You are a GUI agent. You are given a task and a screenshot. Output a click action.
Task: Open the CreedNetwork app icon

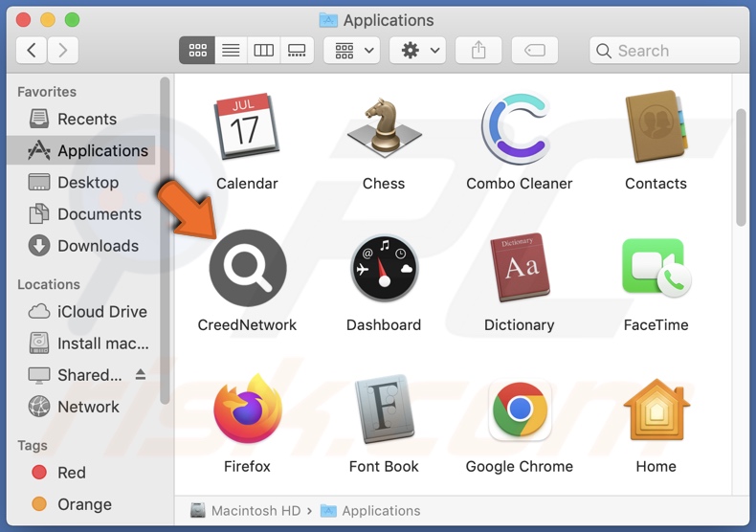pyautogui.click(x=248, y=269)
